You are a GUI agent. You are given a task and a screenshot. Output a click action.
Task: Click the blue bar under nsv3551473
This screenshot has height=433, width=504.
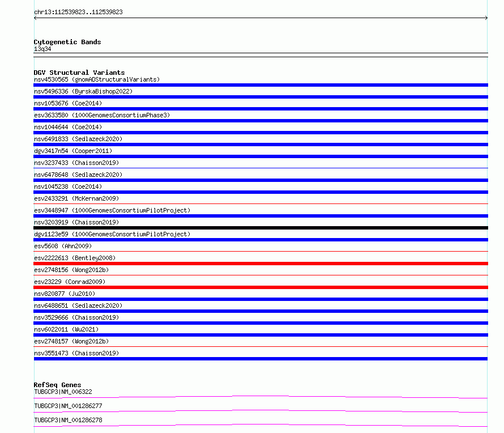click(260, 359)
